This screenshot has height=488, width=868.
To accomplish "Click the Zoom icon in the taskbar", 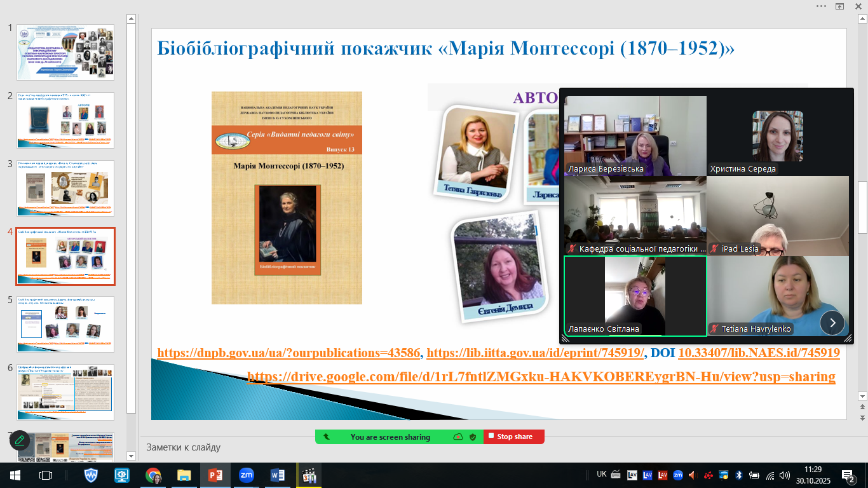I will tap(246, 475).
